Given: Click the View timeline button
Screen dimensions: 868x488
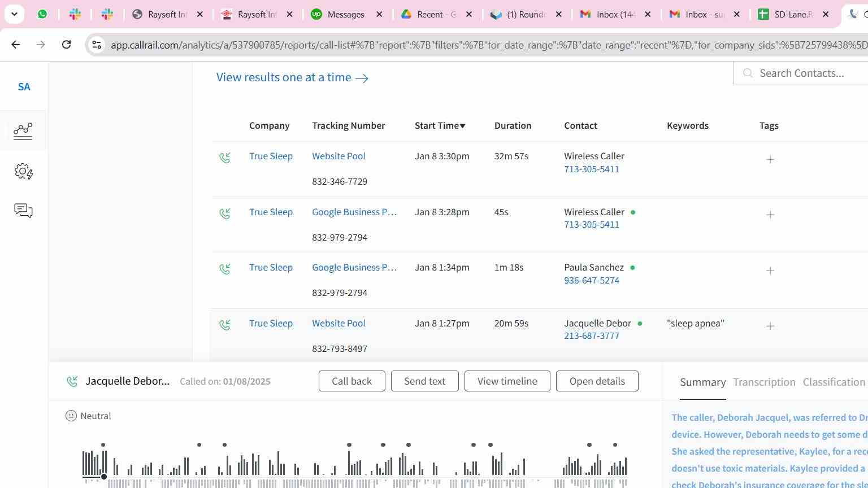Looking at the screenshot, I should [x=507, y=381].
